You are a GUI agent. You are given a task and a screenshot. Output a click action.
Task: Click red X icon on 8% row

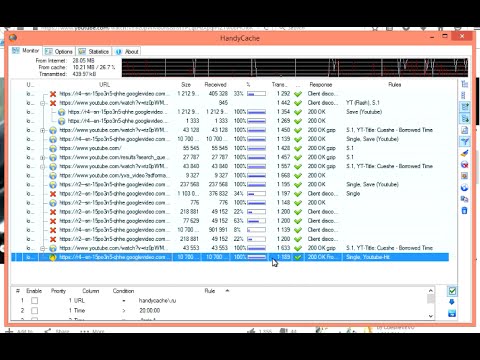[53, 230]
